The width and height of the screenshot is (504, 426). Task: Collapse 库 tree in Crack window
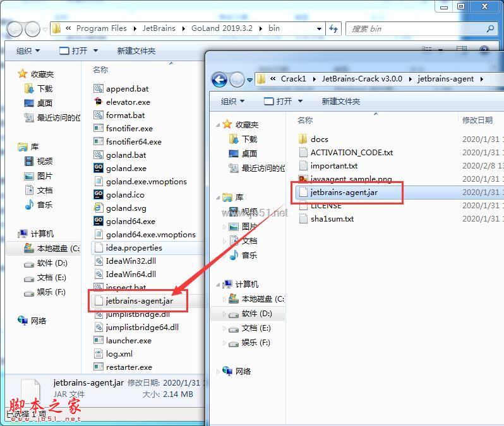pyautogui.click(x=218, y=198)
